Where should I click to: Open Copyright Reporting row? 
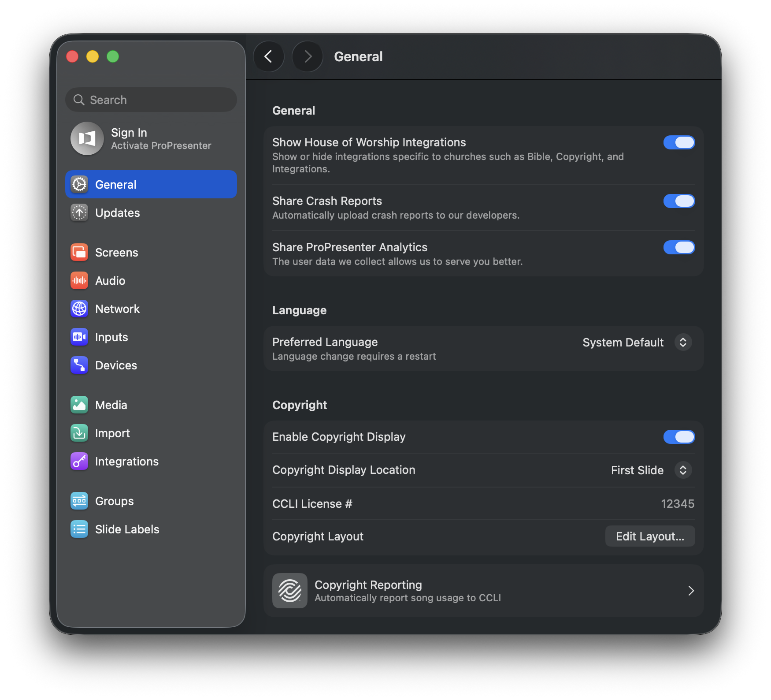click(483, 591)
